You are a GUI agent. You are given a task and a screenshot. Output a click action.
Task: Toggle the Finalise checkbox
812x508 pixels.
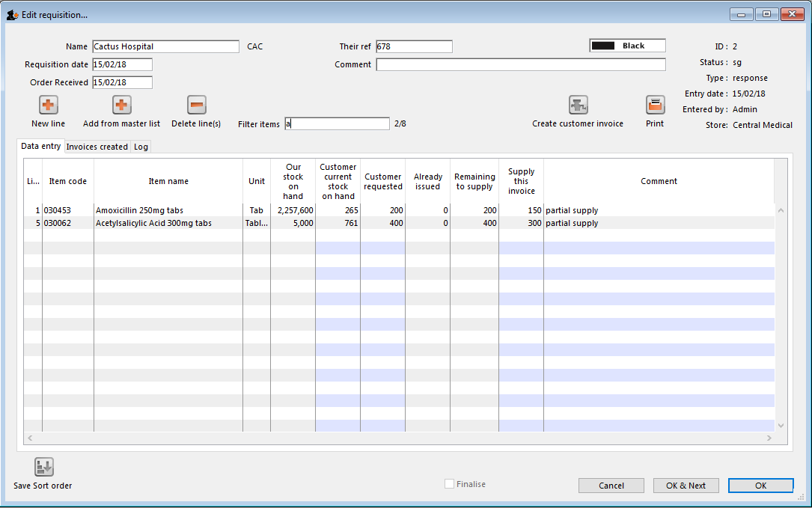pyautogui.click(x=450, y=483)
